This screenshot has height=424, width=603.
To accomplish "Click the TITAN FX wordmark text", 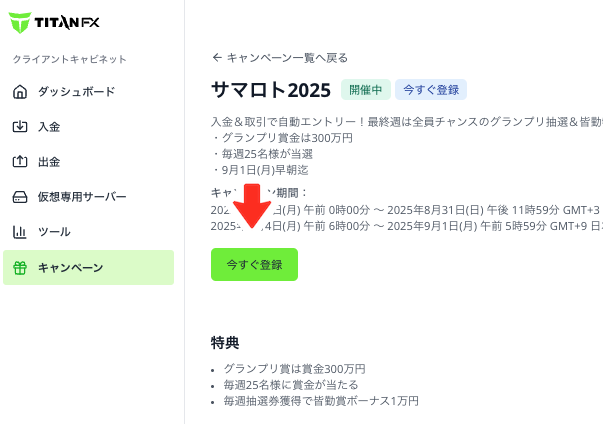I will (67, 22).
